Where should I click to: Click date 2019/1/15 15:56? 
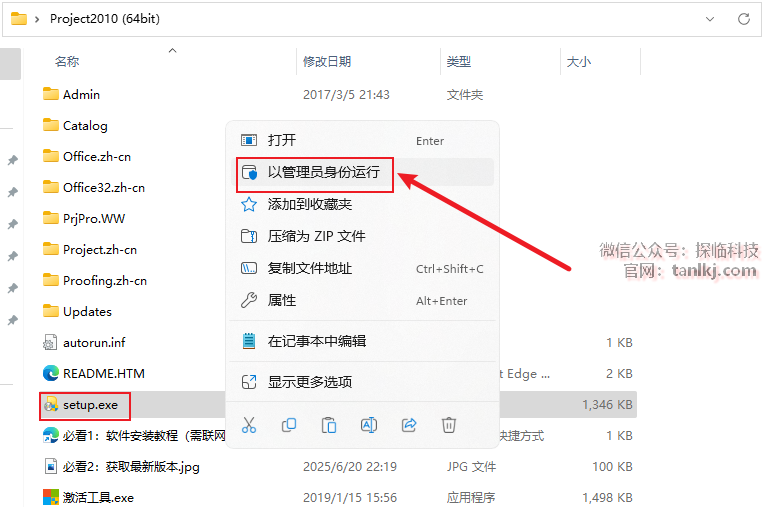[x=350, y=497]
